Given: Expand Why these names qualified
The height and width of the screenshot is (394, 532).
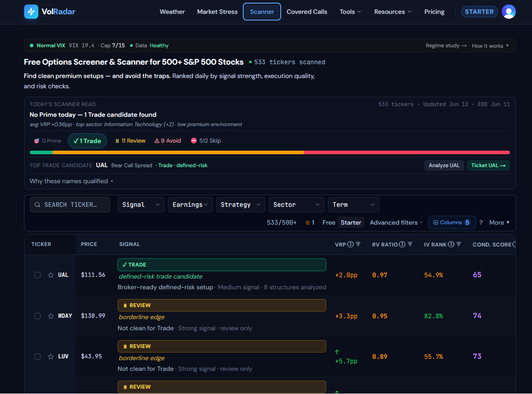Looking at the screenshot, I should [71, 181].
